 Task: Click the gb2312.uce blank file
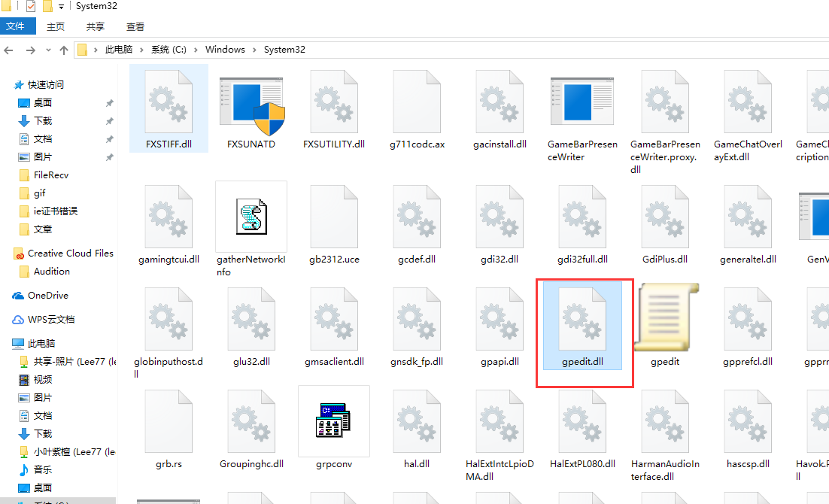pos(334,217)
